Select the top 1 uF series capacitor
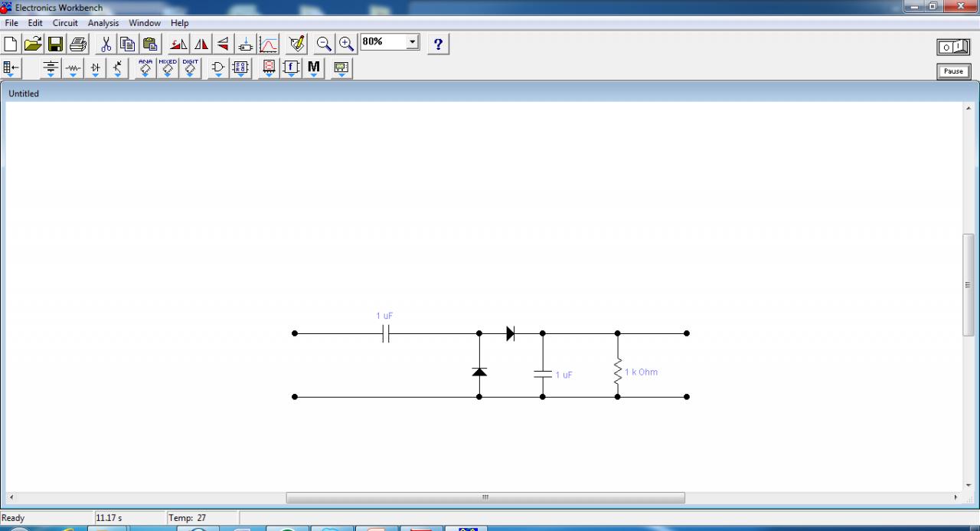980x531 pixels. tap(386, 333)
